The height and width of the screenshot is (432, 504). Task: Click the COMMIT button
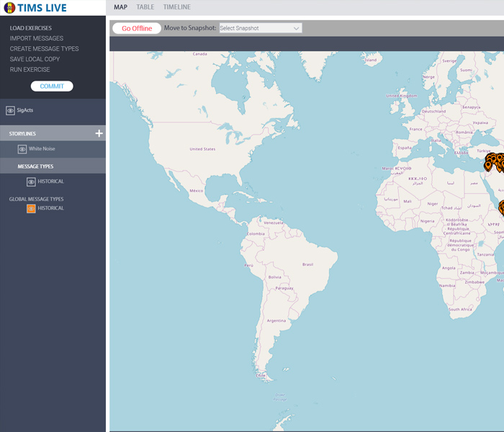[x=52, y=86]
